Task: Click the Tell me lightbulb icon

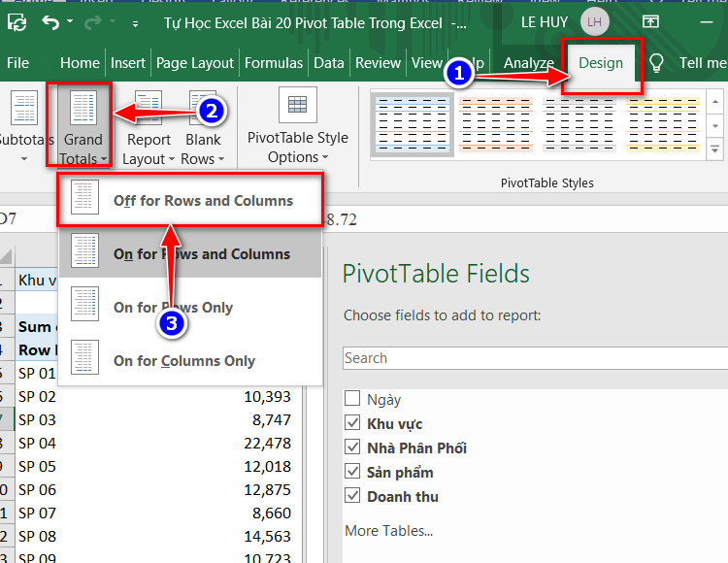Action: [x=656, y=63]
